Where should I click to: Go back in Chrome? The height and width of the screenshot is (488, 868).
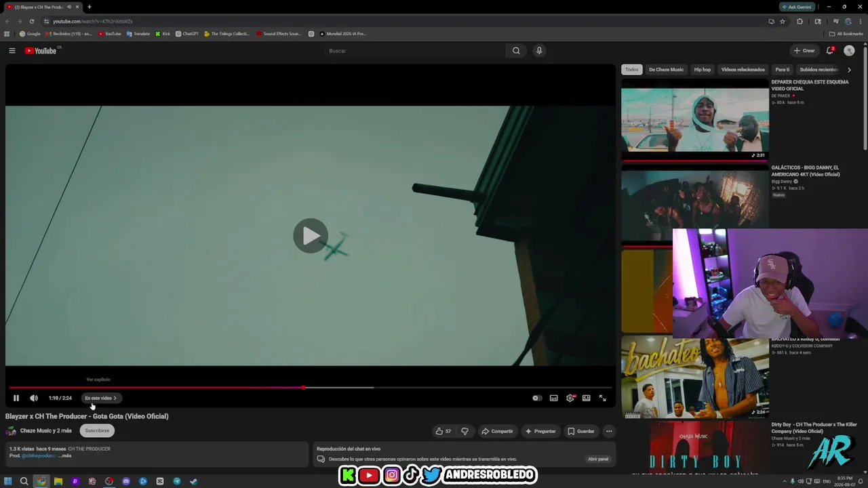tap(7, 21)
